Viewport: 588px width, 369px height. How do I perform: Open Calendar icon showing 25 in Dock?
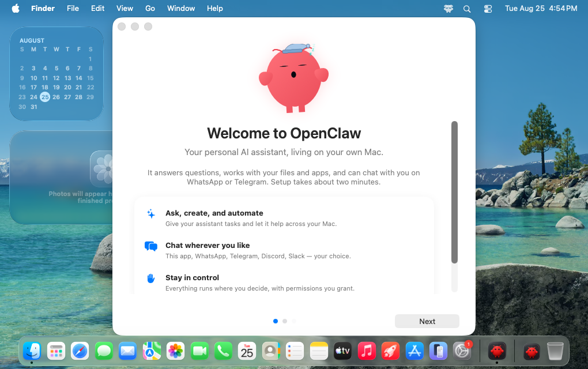tap(247, 351)
